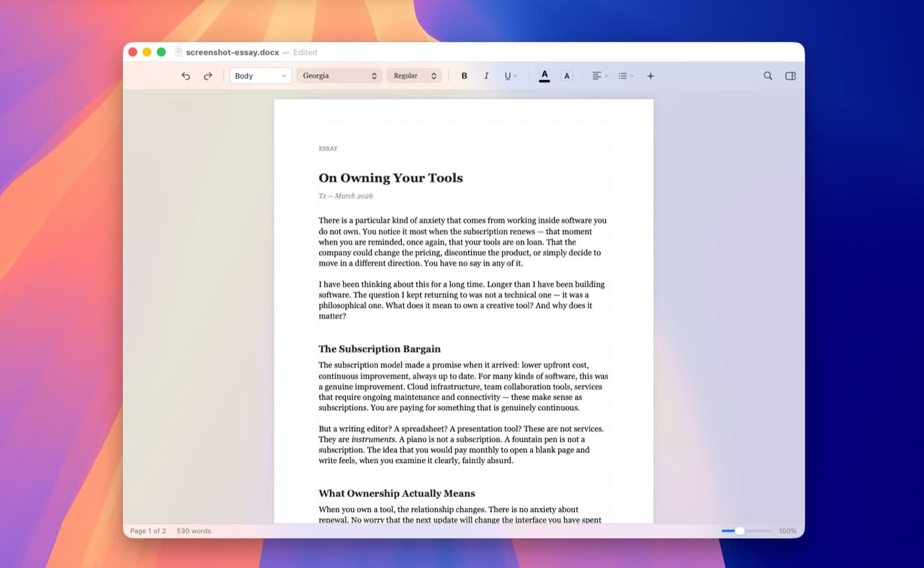
Task: Open document search with the magnifier icon
Action: point(768,75)
